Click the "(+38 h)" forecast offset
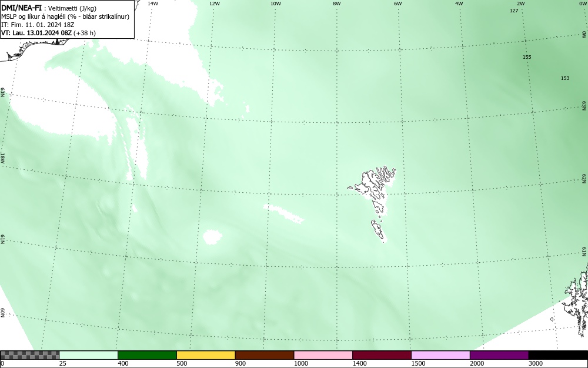This screenshot has width=588, height=368. [x=84, y=33]
